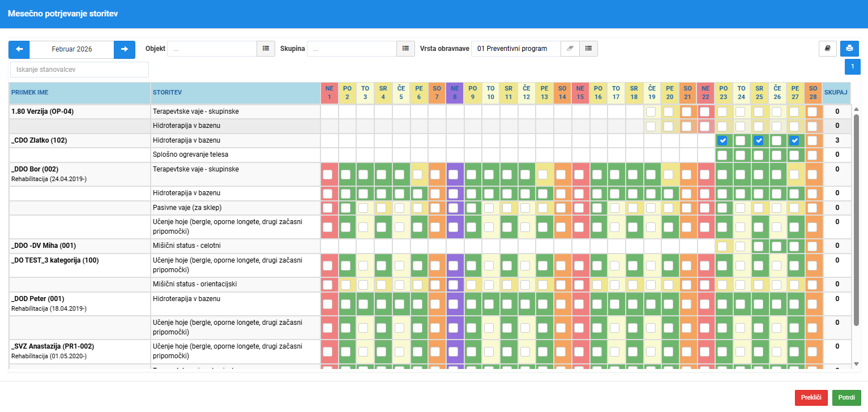The height and width of the screenshot is (412, 868).
Task: Open the Skupina list picker icon
Action: 405,49
